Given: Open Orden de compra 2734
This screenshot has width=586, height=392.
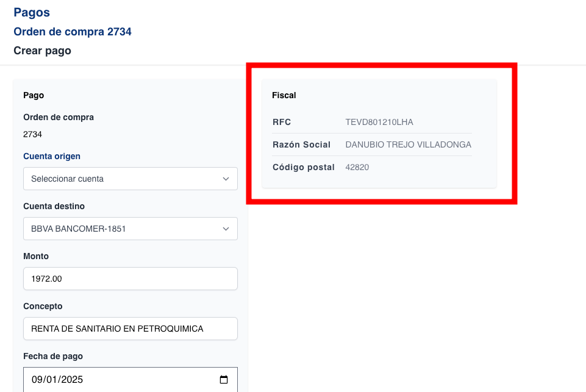Looking at the screenshot, I should tap(73, 32).
